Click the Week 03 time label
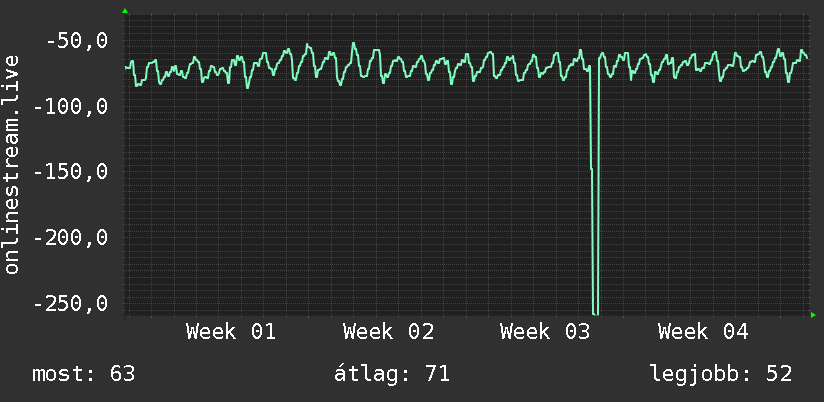This screenshot has height=402, width=824. tap(545, 331)
